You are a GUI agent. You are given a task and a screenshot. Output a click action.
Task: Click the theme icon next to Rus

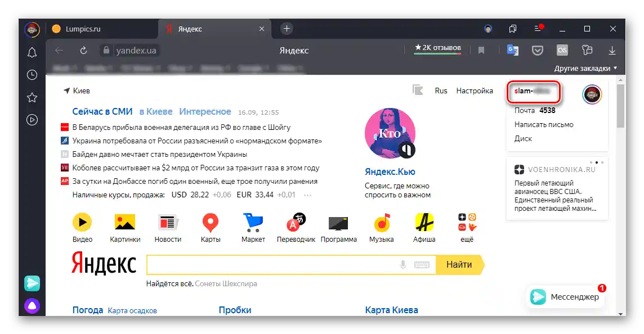click(418, 91)
